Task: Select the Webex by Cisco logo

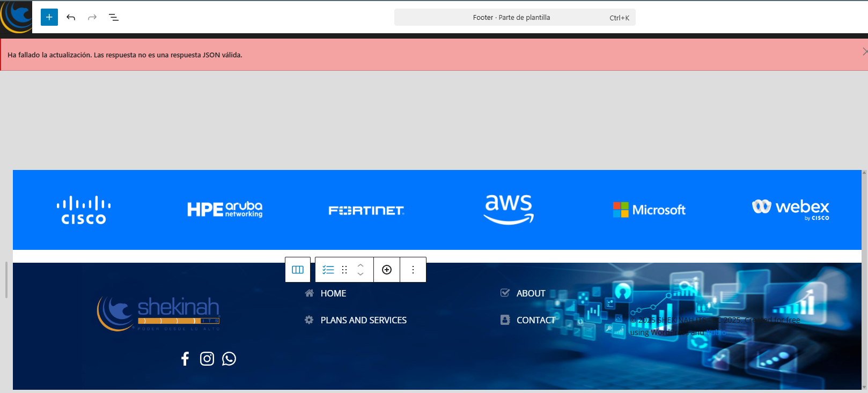Action: (791, 210)
